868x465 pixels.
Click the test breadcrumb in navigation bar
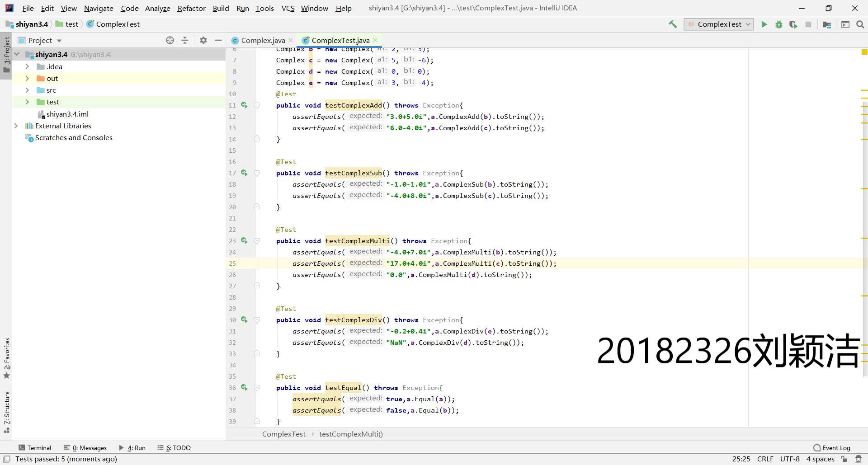pyautogui.click(x=67, y=24)
